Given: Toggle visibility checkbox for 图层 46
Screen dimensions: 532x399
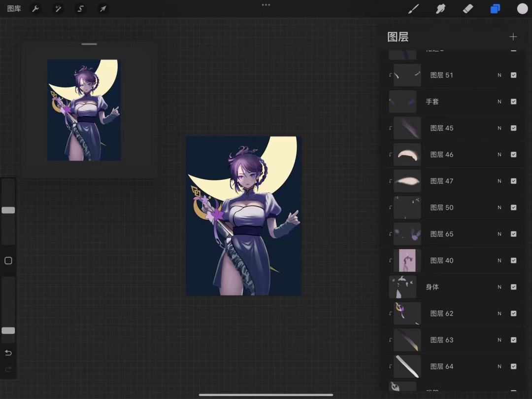Looking at the screenshot, I should click(513, 154).
